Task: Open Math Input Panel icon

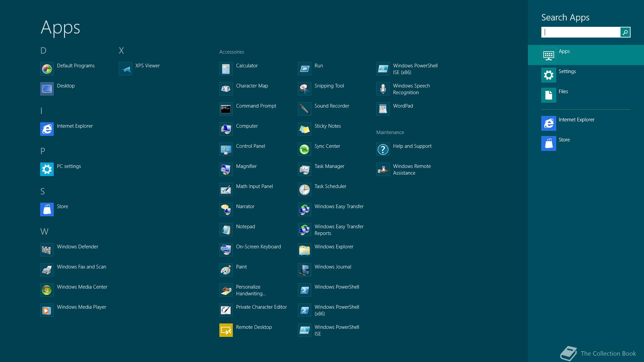Action: pyautogui.click(x=226, y=189)
